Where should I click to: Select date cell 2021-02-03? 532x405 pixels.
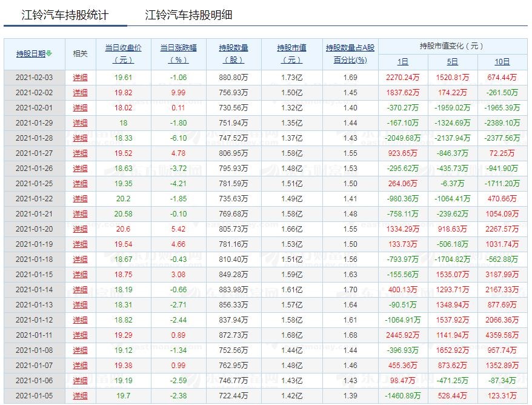click(x=35, y=78)
